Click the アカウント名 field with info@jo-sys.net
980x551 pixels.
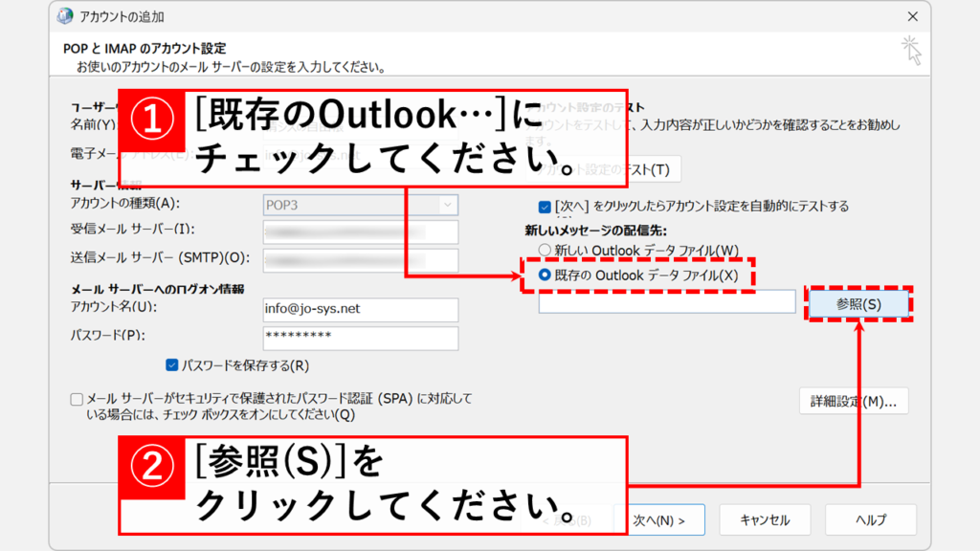(361, 309)
